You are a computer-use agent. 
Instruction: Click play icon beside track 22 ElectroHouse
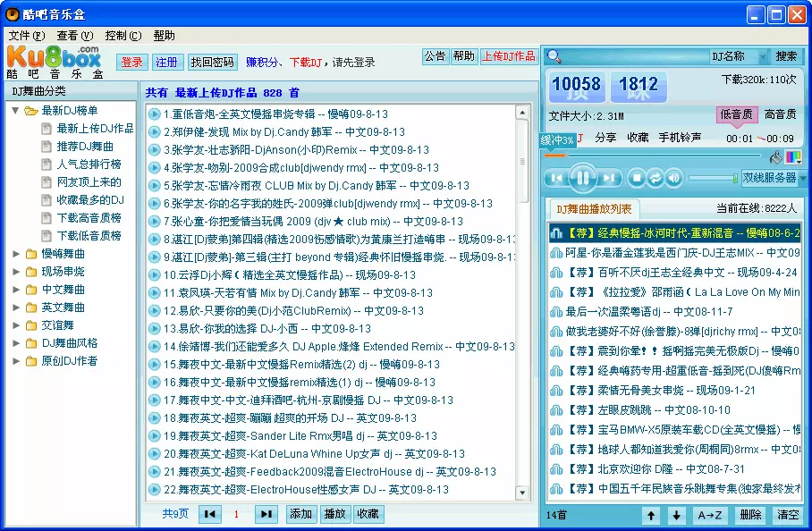(154, 489)
